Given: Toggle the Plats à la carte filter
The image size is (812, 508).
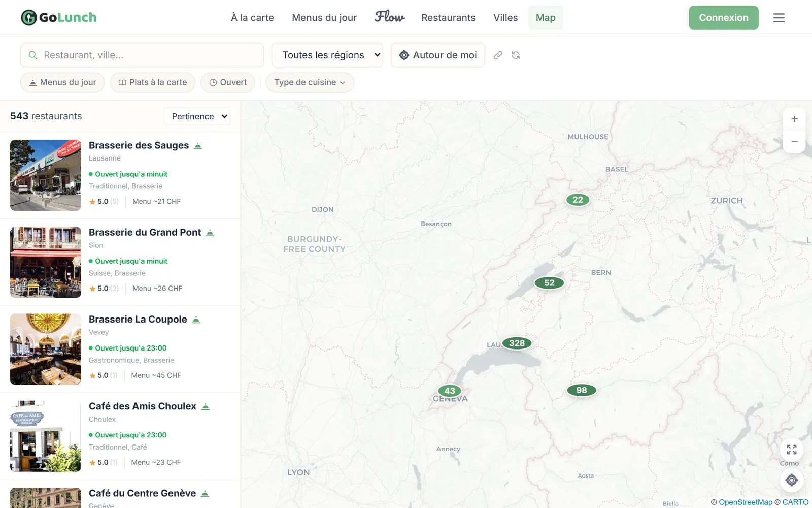Looking at the screenshot, I should [x=153, y=82].
